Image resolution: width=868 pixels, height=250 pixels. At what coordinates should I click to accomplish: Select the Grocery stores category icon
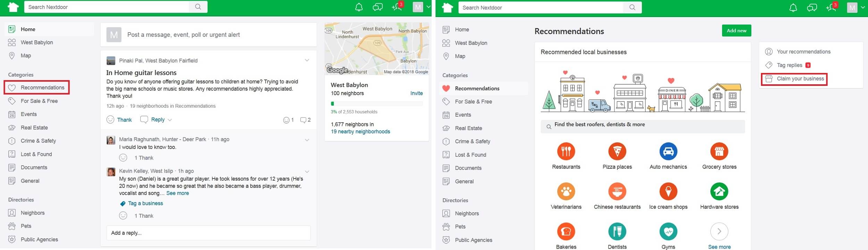click(719, 151)
